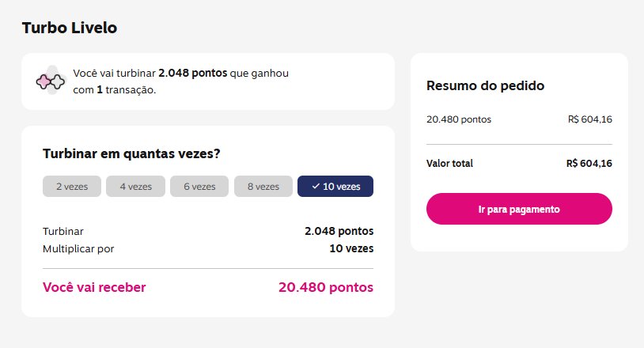Viewport: 644px width, 348px height.
Task: Click the Resumo do pedido heading
Action: click(x=486, y=85)
